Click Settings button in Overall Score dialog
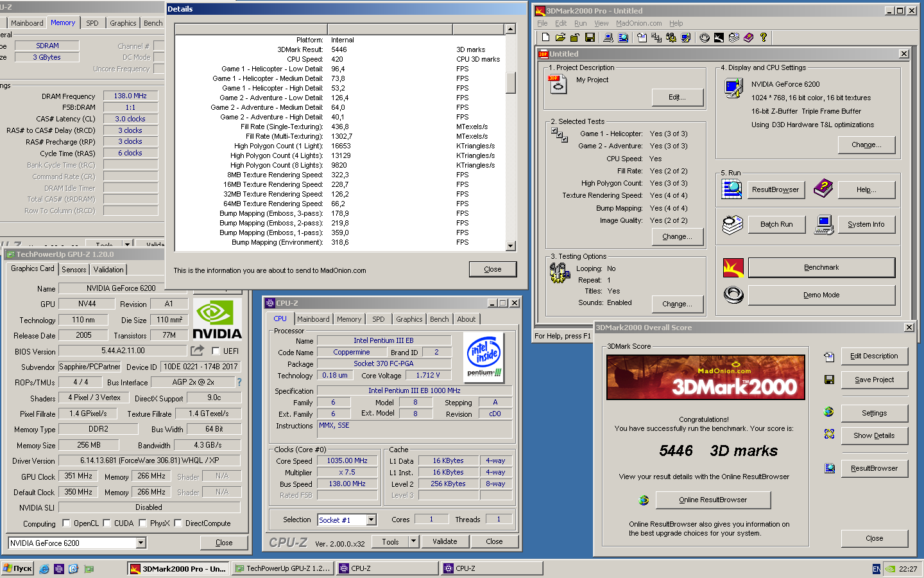The image size is (924, 578). pos(874,413)
